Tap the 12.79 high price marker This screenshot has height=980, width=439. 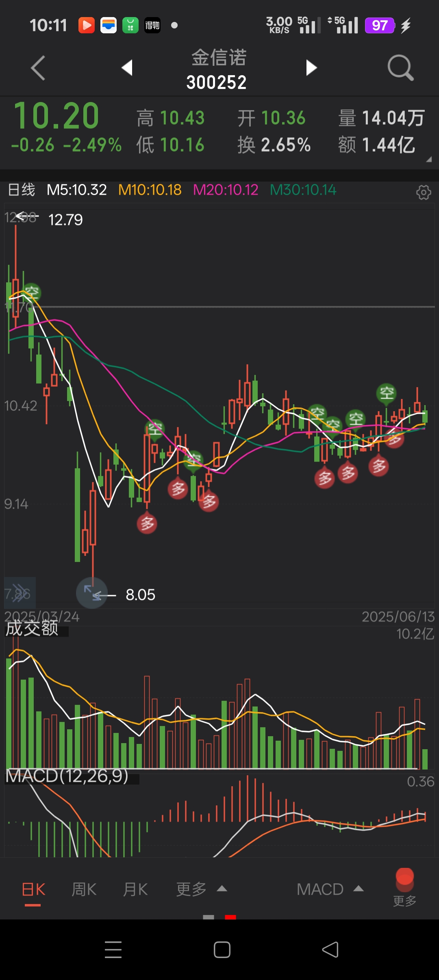65,220
